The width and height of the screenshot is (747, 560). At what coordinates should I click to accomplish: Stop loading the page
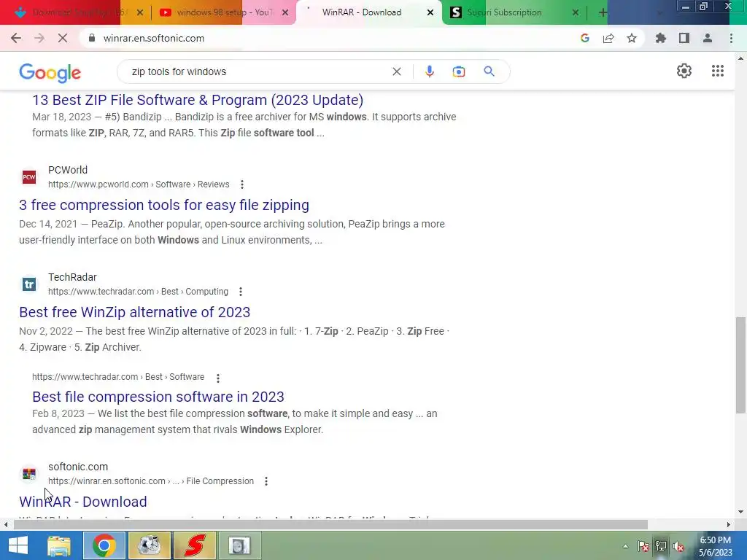63,38
